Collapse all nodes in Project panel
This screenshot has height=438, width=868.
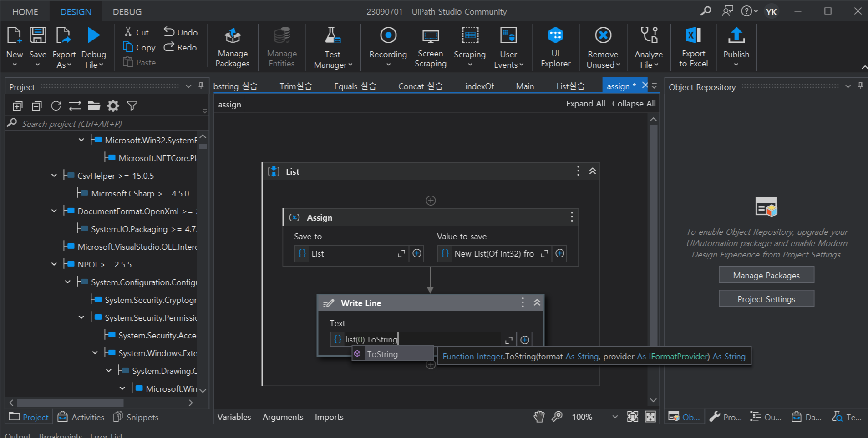click(x=37, y=106)
